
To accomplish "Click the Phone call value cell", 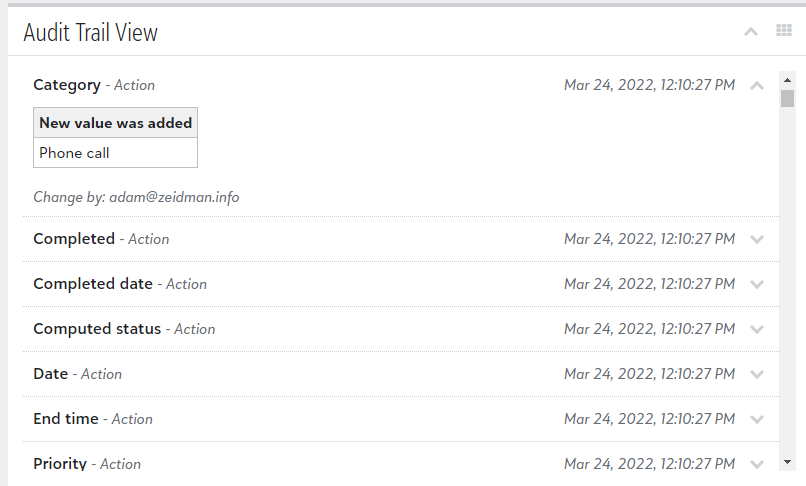I will tap(115, 153).
